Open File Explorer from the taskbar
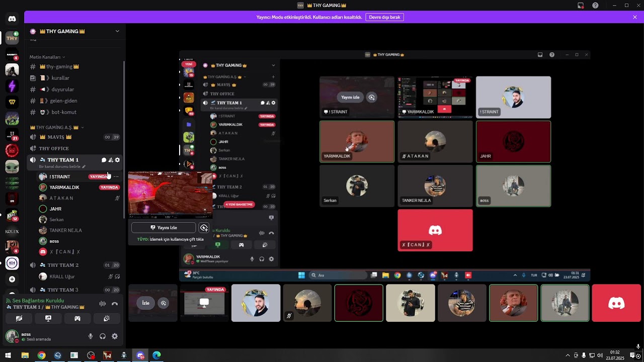644x362 pixels. (x=25, y=355)
